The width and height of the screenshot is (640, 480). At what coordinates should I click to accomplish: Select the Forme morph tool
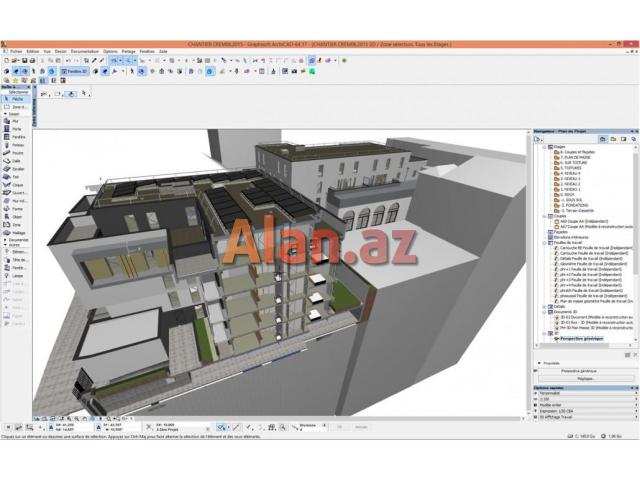pyautogui.click(x=16, y=209)
